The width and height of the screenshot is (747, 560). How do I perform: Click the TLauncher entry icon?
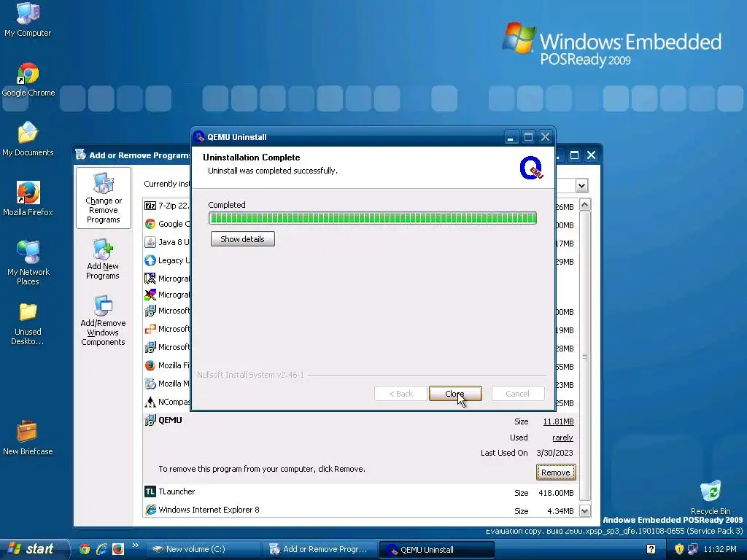(150, 491)
